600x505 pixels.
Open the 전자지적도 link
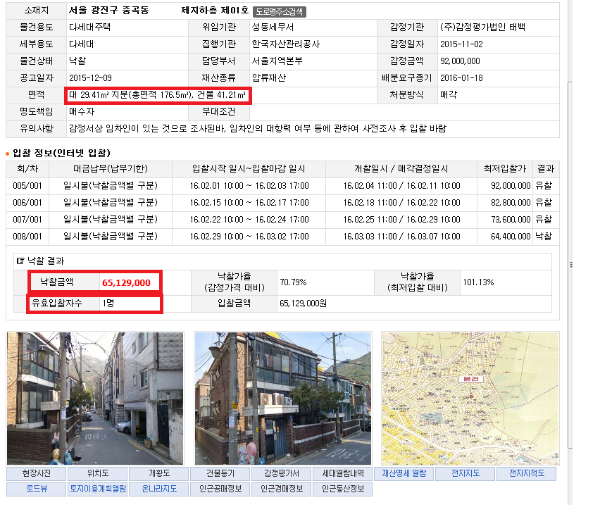click(526, 474)
